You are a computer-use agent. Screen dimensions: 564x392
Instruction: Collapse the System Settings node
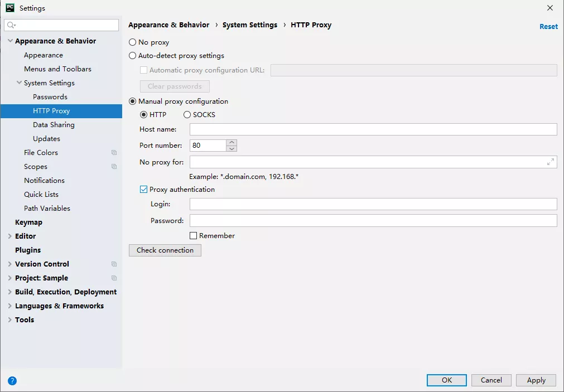19,83
